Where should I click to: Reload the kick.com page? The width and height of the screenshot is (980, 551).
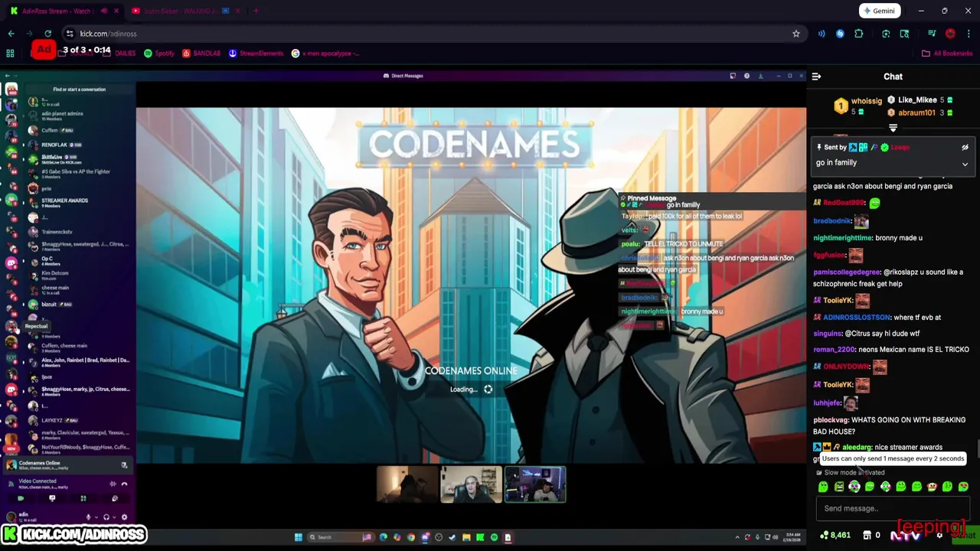point(47,34)
